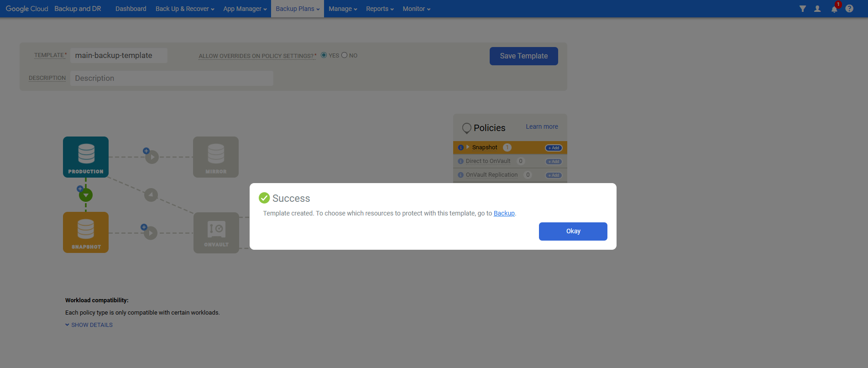Image resolution: width=868 pixels, height=368 pixels.
Task: Click the Google Cloud logo
Action: point(27,9)
